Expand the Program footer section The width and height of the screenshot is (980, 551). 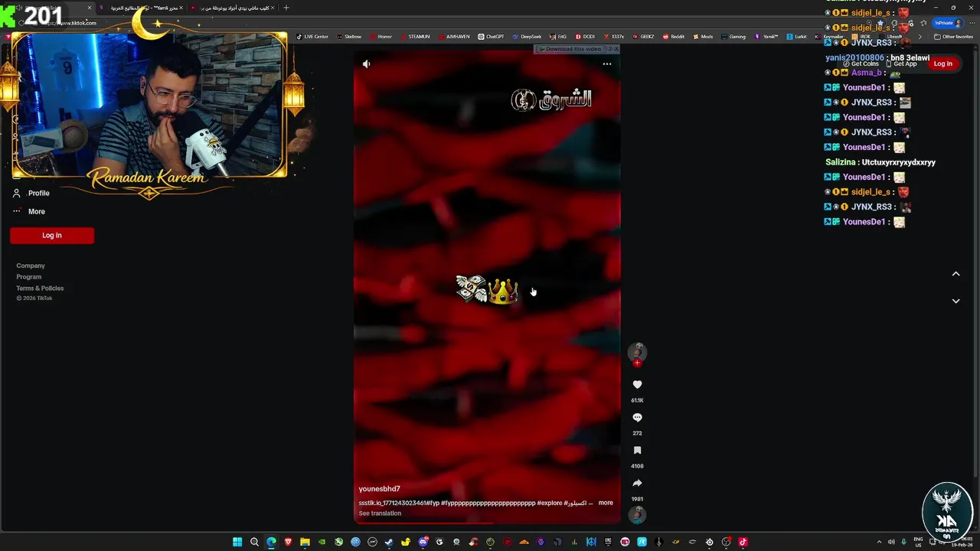(x=29, y=277)
